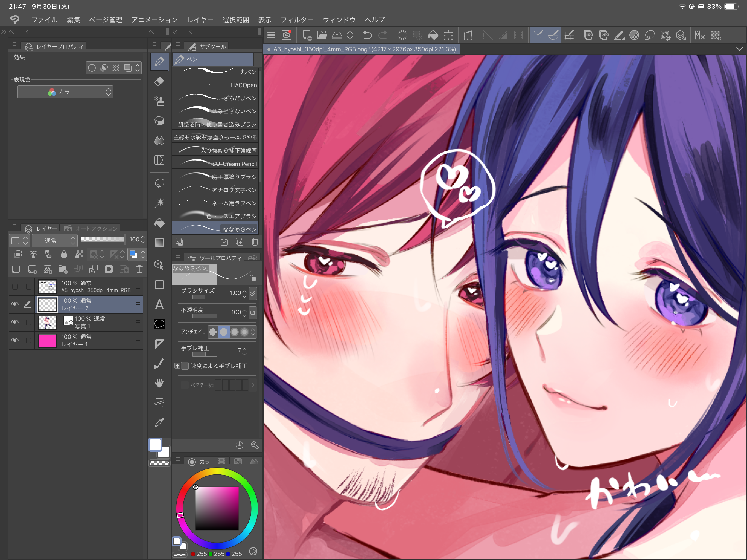Open the カラー expression color dropdown

[x=65, y=92]
